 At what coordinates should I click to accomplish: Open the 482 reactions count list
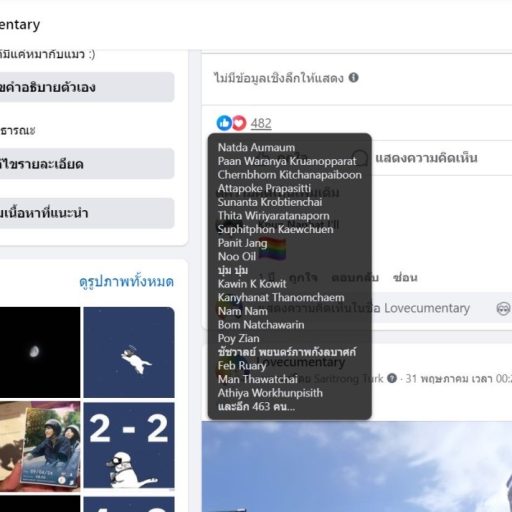click(261, 123)
